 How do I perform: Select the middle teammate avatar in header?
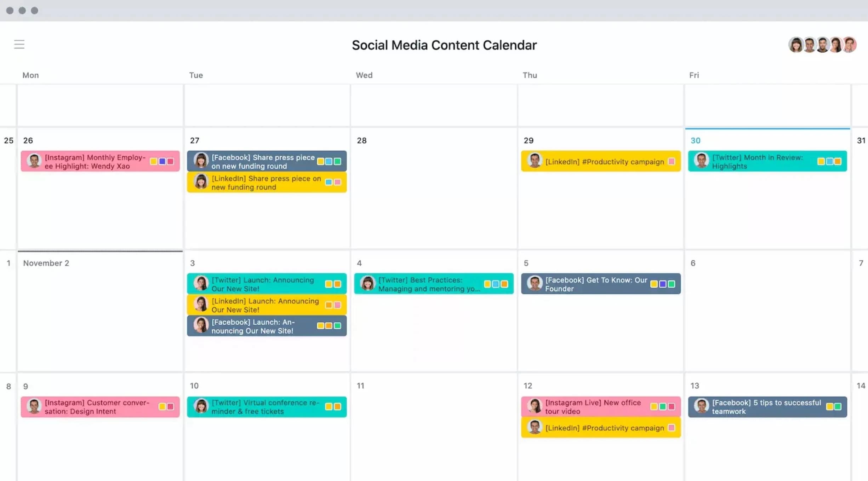tap(823, 45)
